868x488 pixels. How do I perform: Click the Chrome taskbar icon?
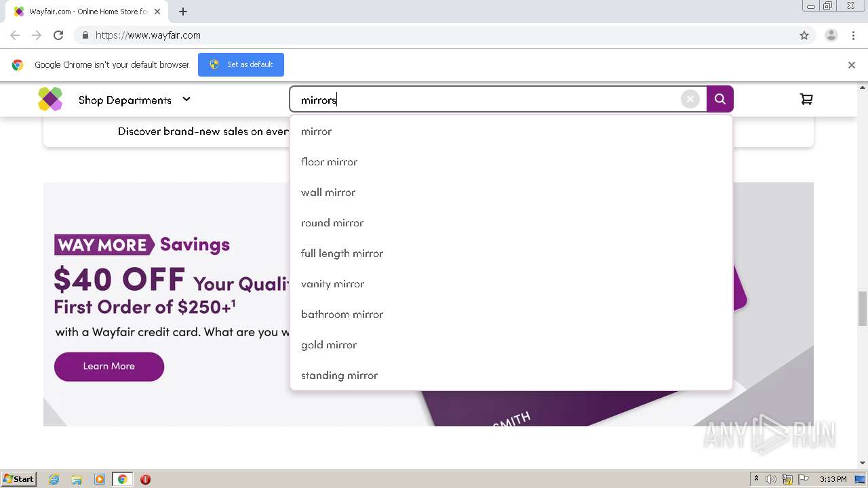point(123,479)
